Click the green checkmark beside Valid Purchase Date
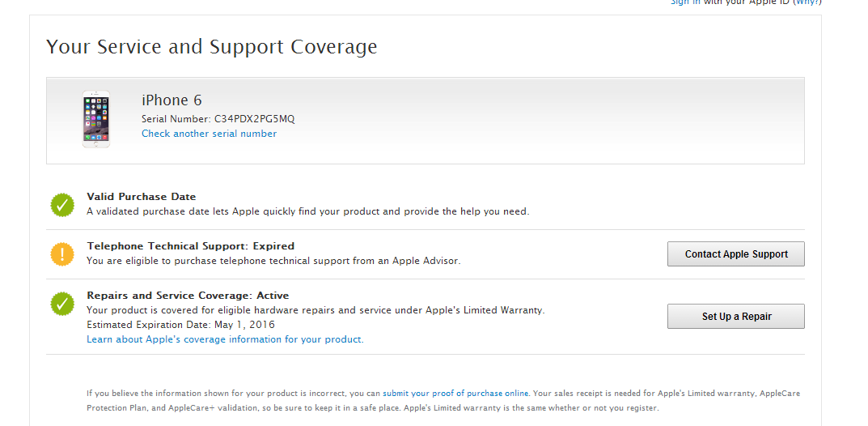Screen dimensions: 868x426 pos(62,205)
